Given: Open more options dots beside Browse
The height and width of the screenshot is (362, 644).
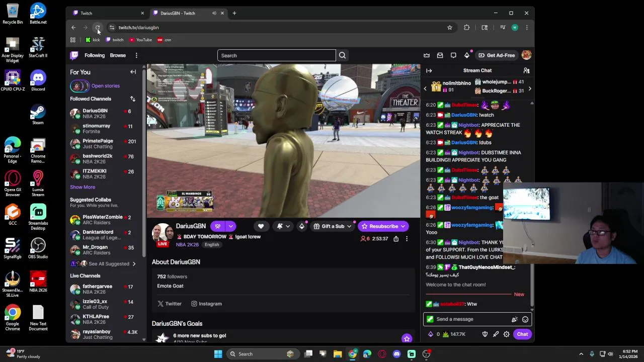Looking at the screenshot, I should pos(136,55).
